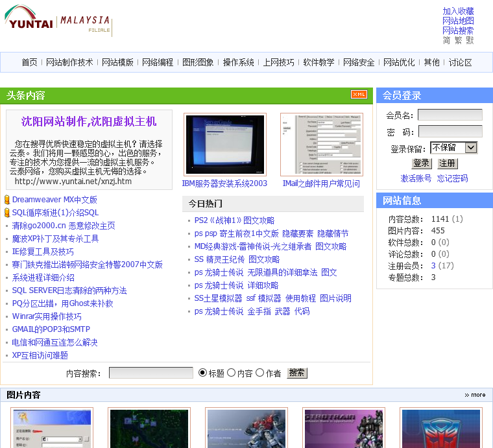Open 清除go2000.cn 恶意修改主页 article
Image resolution: width=493 pixels, height=448 pixels.
[x=64, y=226]
